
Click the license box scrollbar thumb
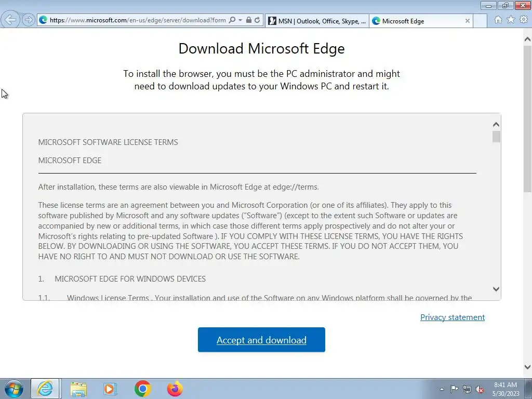pyautogui.click(x=496, y=137)
